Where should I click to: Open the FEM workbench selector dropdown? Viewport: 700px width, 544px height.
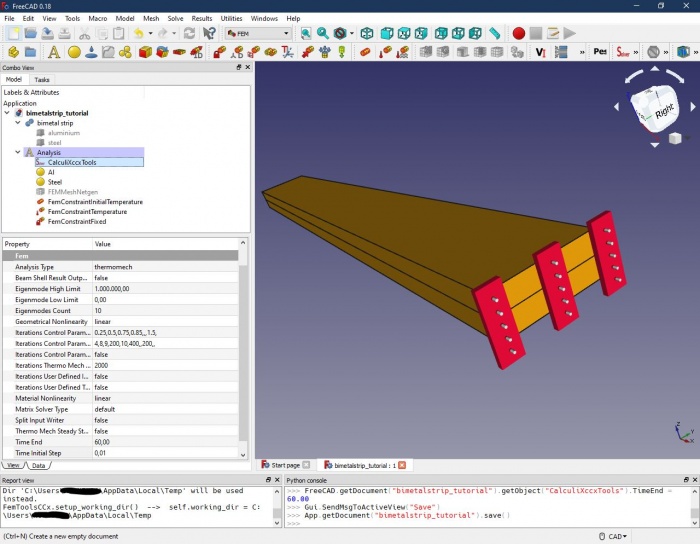click(258, 33)
